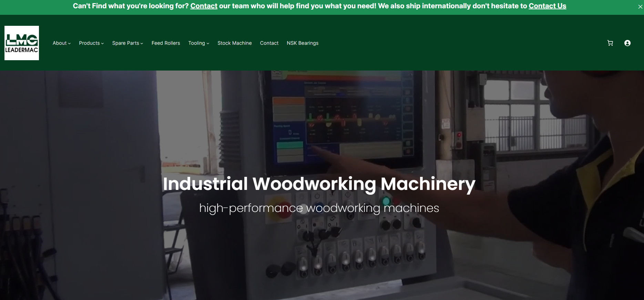
Task: Go to the Feed Rollers page
Action: pos(166,43)
